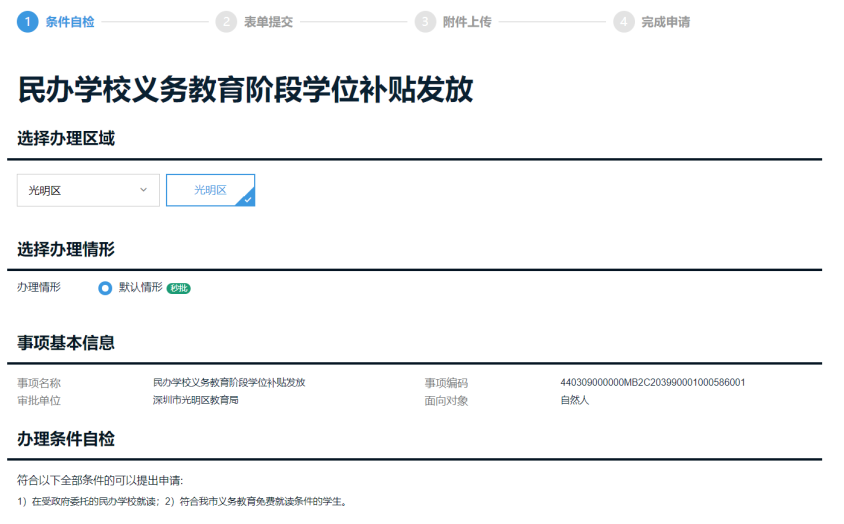Image resolution: width=844 pixels, height=524 pixels.
Task: Go to the 完成申请 step
Action: point(666,22)
